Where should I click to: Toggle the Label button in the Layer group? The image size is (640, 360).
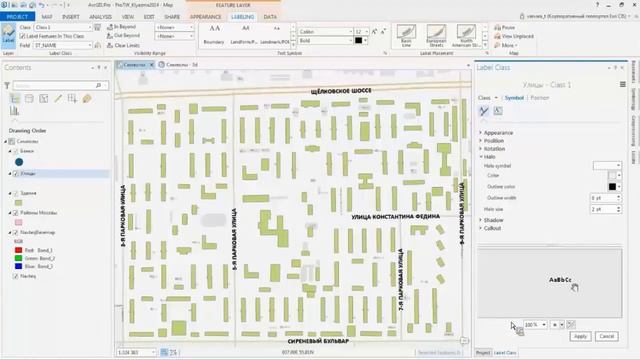pos(8,36)
